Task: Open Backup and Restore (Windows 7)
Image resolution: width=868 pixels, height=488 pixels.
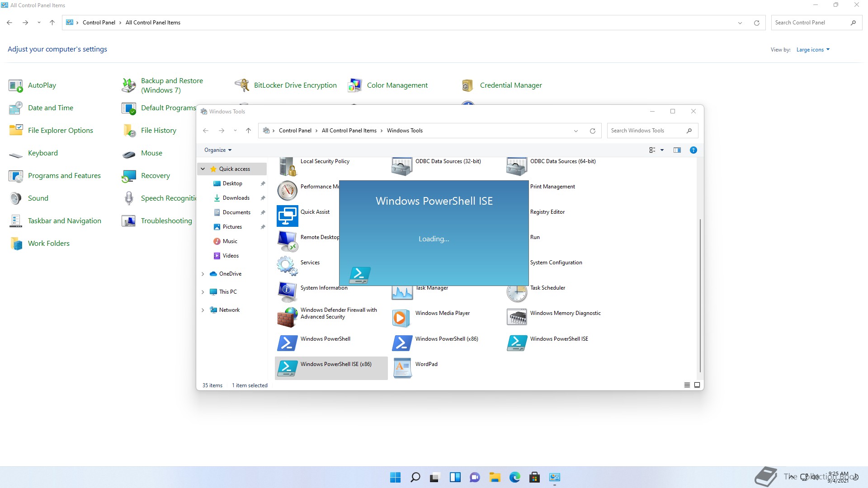Action: pos(172,85)
